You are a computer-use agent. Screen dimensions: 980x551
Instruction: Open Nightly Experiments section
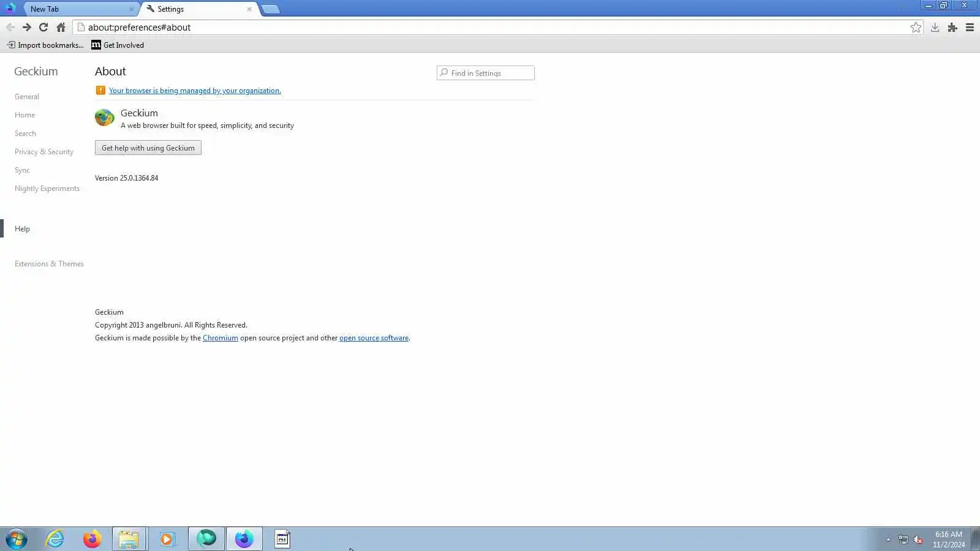click(47, 189)
